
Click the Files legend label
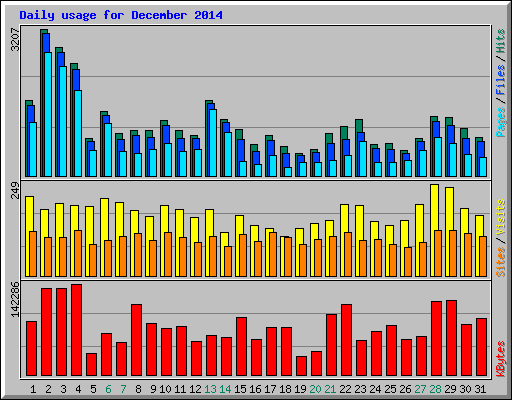point(501,80)
